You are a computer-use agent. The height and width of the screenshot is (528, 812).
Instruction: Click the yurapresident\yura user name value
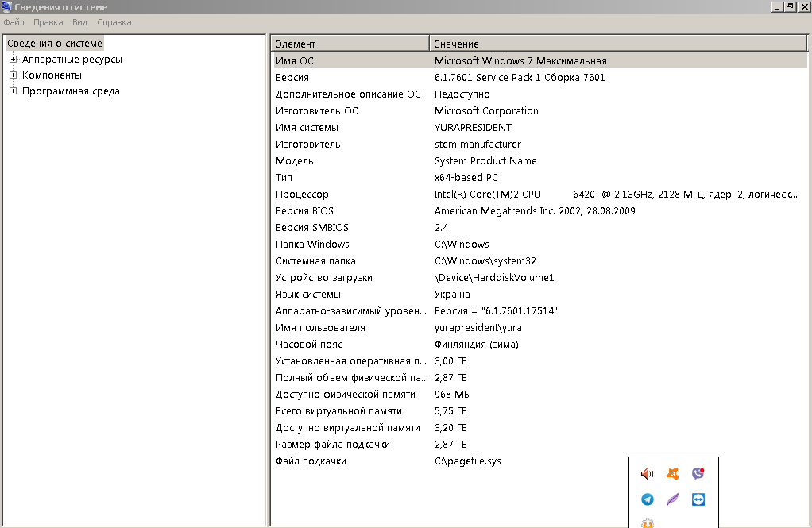click(x=478, y=328)
